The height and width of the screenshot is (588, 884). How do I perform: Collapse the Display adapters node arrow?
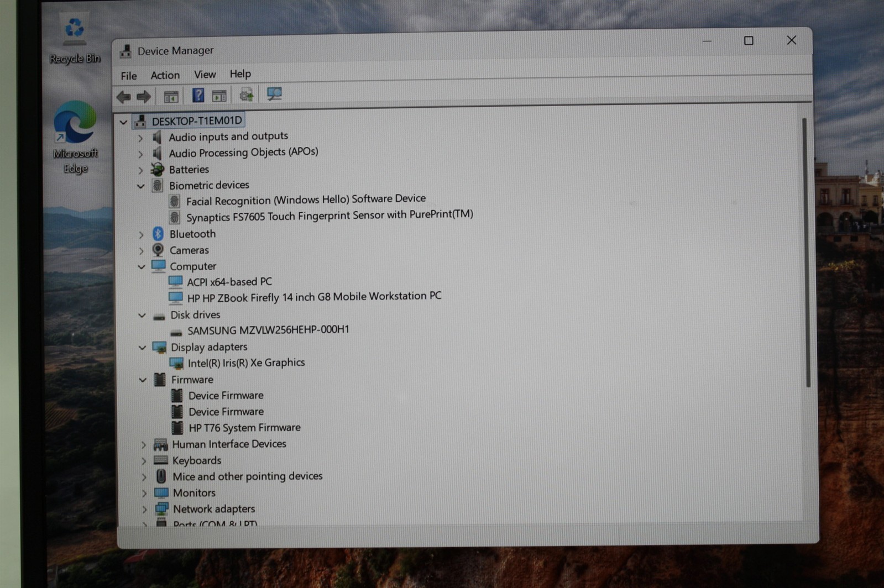point(142,348)
